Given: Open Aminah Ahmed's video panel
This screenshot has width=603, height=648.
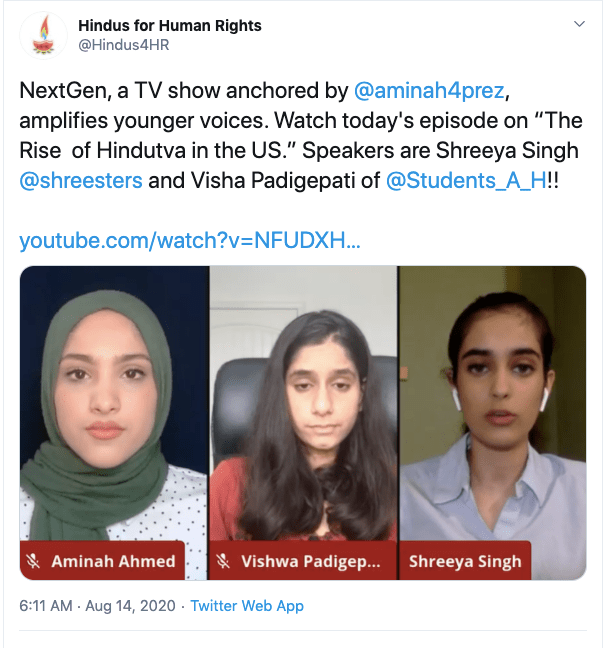Looking at the screenshot, I should coord(114,423).
